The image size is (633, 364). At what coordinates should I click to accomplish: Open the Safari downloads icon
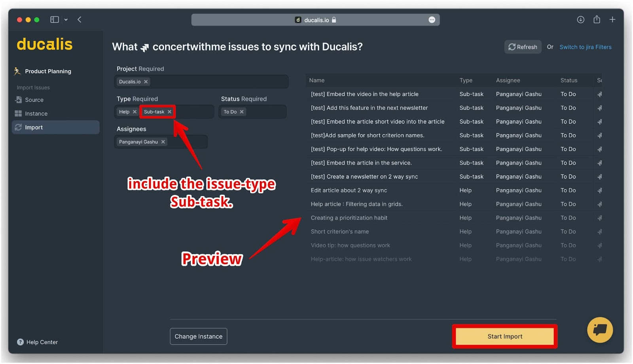point(580,19)
